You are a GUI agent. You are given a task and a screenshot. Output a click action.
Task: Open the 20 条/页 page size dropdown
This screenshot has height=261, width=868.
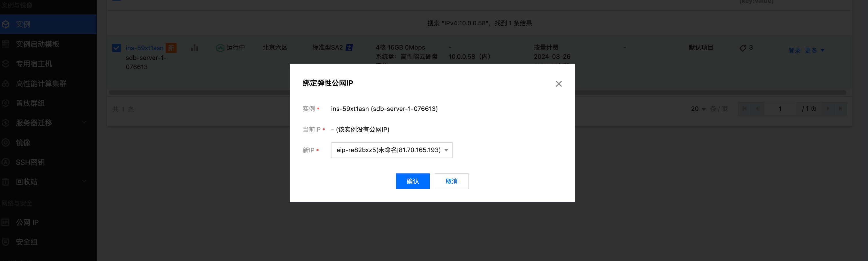[x=698, y=109]
